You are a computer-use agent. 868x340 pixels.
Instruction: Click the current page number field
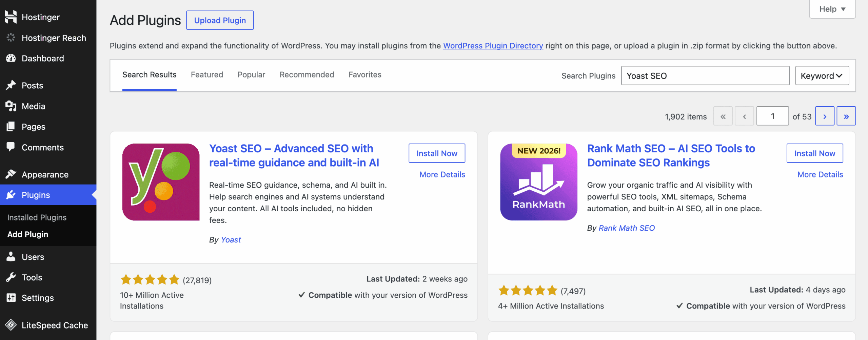point(773,116)
